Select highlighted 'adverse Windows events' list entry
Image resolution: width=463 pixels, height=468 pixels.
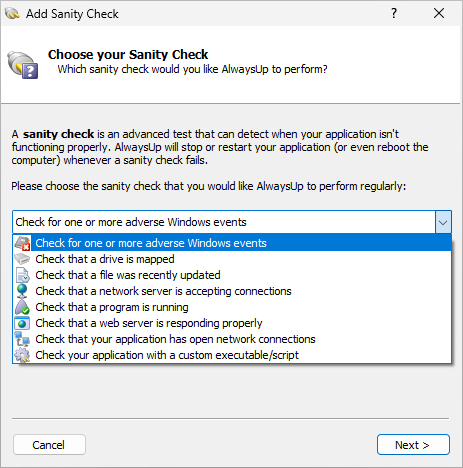[x=232, y=243]
